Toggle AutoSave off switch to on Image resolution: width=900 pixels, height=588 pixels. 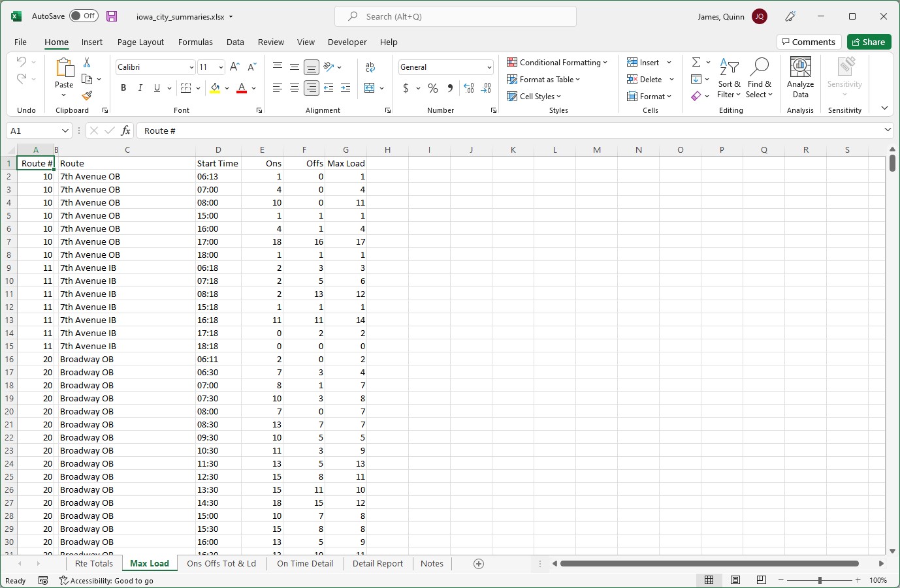(84, 16)
